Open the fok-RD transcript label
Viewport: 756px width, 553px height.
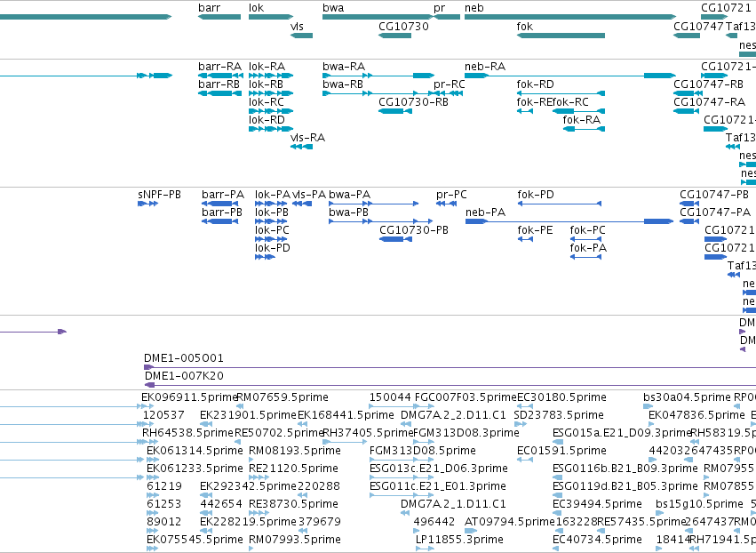coord(536,84)
